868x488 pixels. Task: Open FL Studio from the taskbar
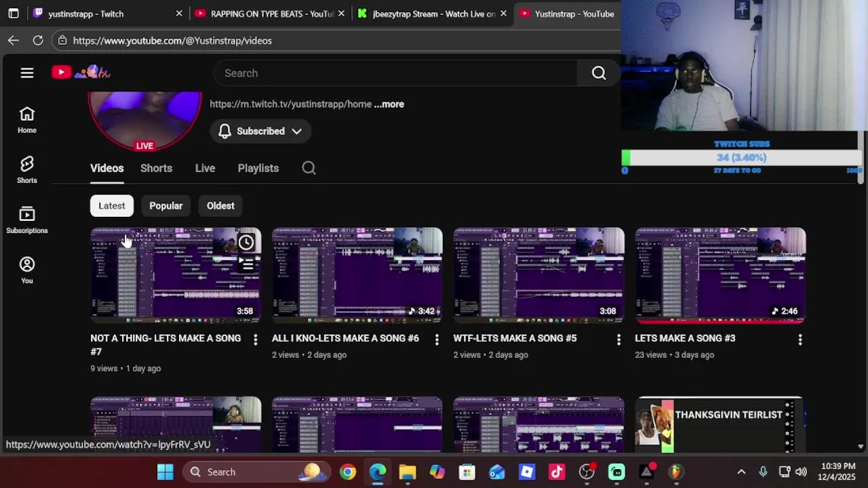[676, 472]
